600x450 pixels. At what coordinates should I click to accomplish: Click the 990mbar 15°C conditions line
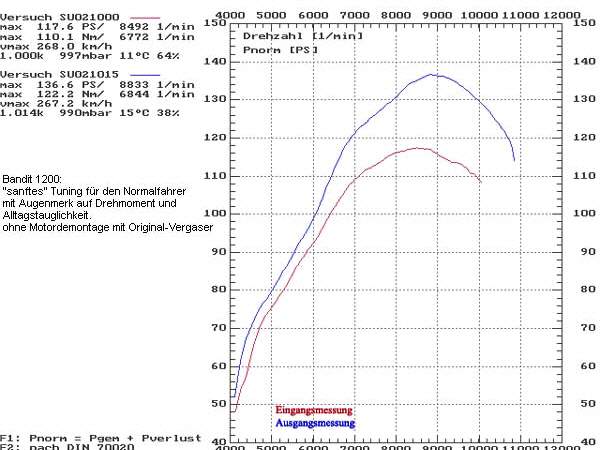point(90,113)
